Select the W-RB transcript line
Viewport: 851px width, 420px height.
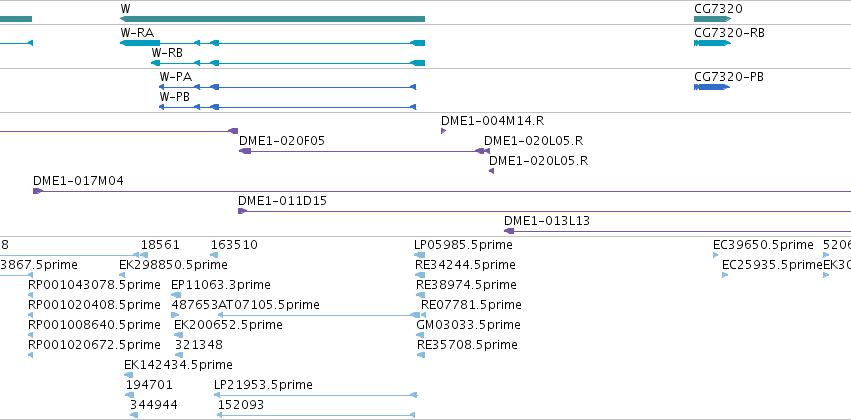(288, 63)
